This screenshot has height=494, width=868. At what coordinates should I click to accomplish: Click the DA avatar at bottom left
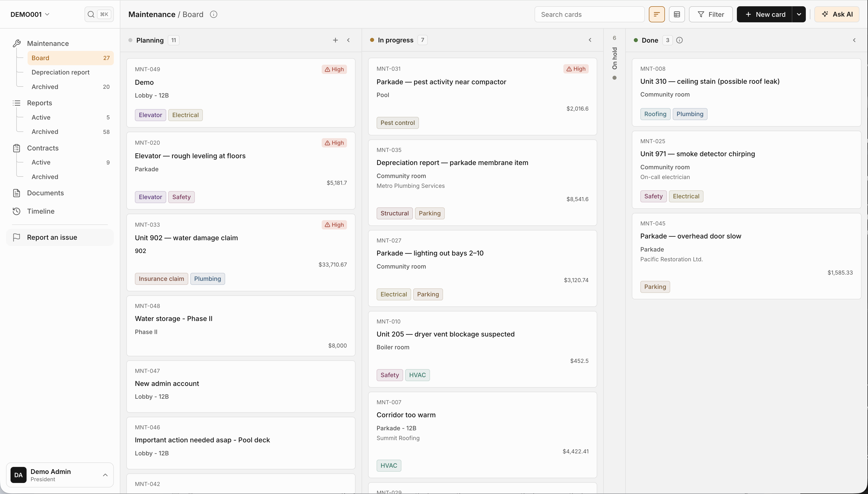pyautogui.click(x=18, y=475)
